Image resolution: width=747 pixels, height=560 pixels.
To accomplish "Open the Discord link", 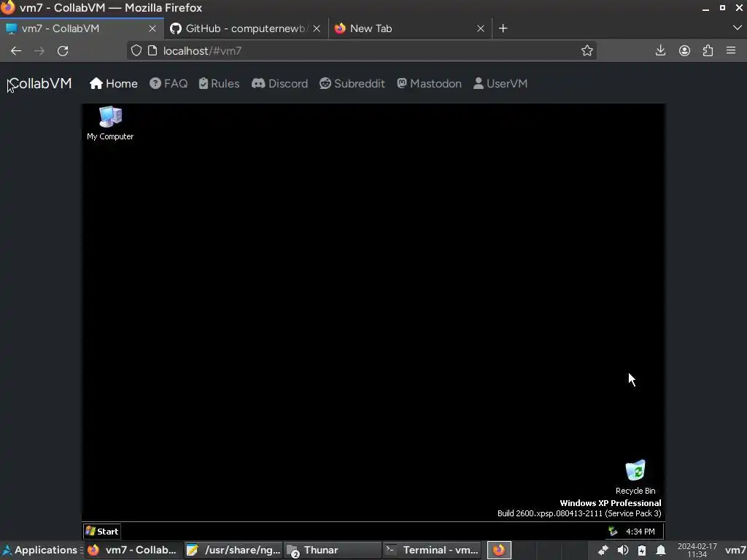I will pos(279,84).
